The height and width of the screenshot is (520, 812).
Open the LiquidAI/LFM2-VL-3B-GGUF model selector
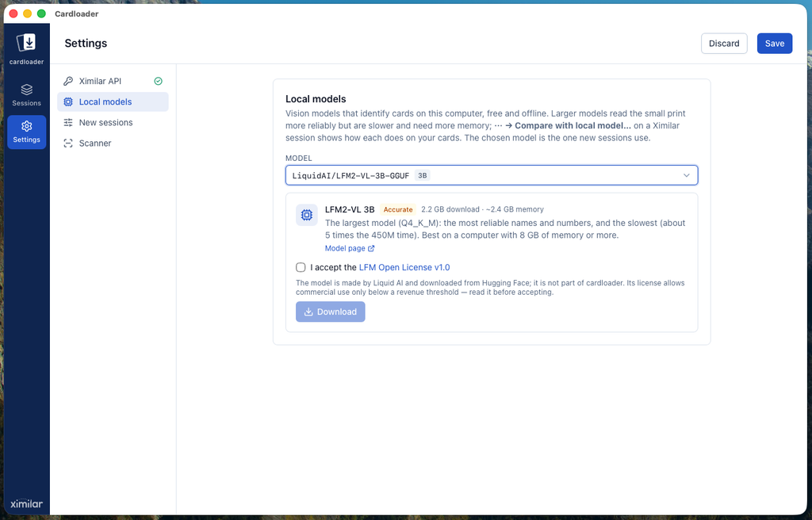pos(492,175)
